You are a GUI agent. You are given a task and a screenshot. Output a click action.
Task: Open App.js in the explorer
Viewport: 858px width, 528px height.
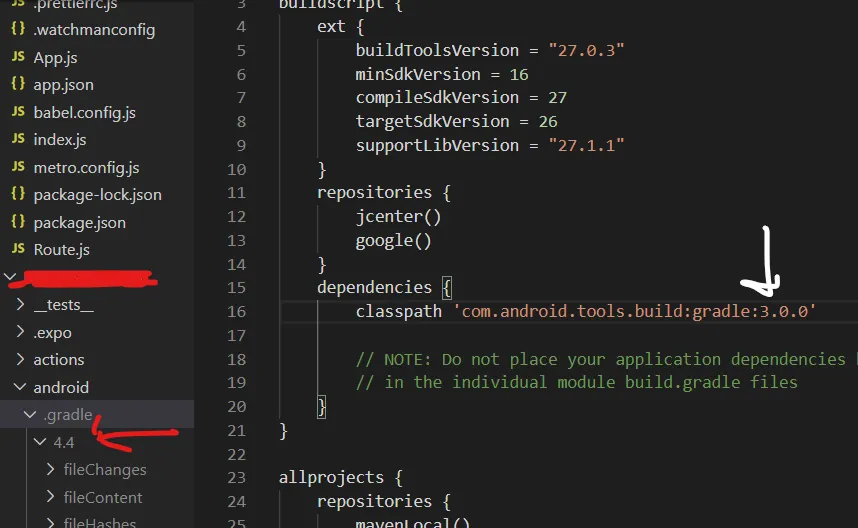55,57
